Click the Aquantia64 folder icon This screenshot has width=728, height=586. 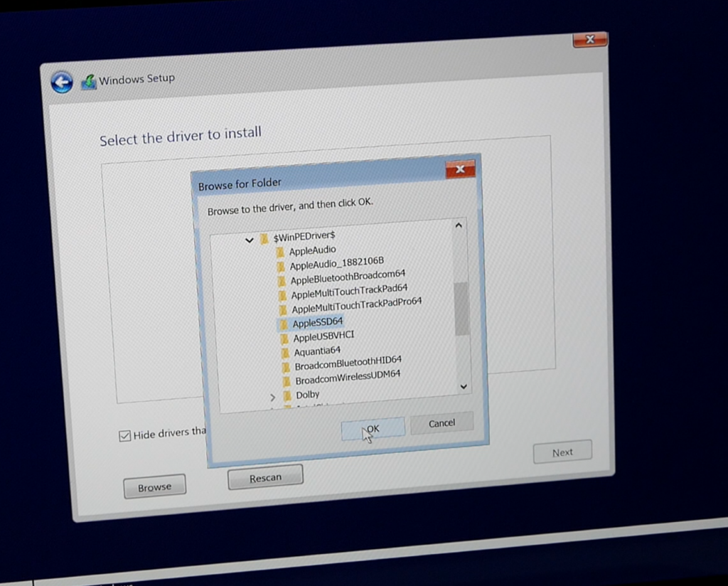point(286,353)
